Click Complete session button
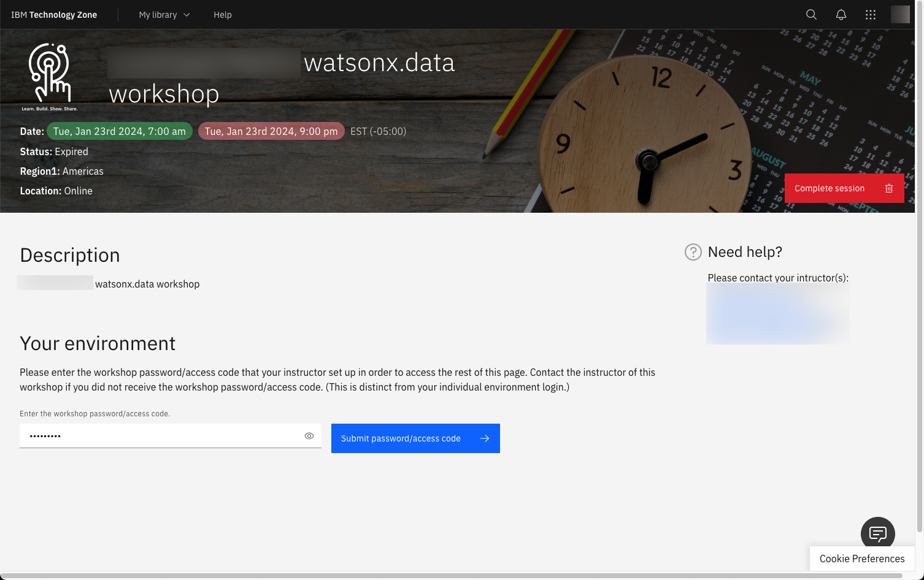Screen dimensions: 924x580 (844, 188)
